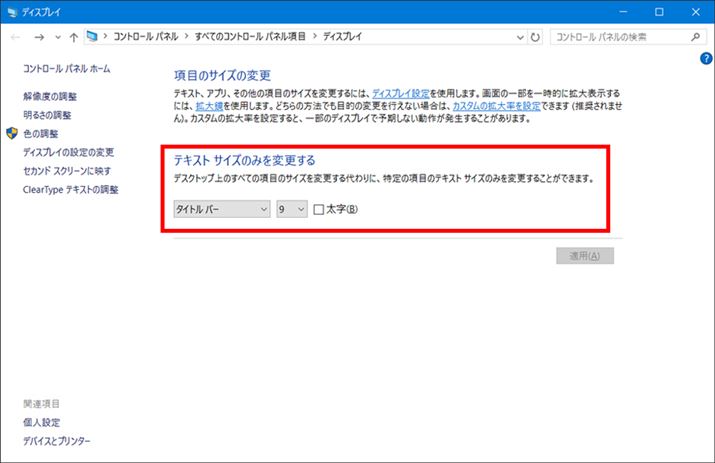Open the タイトル バー item dropdown
The image size is (715, 463).
(x=222, y=209)
